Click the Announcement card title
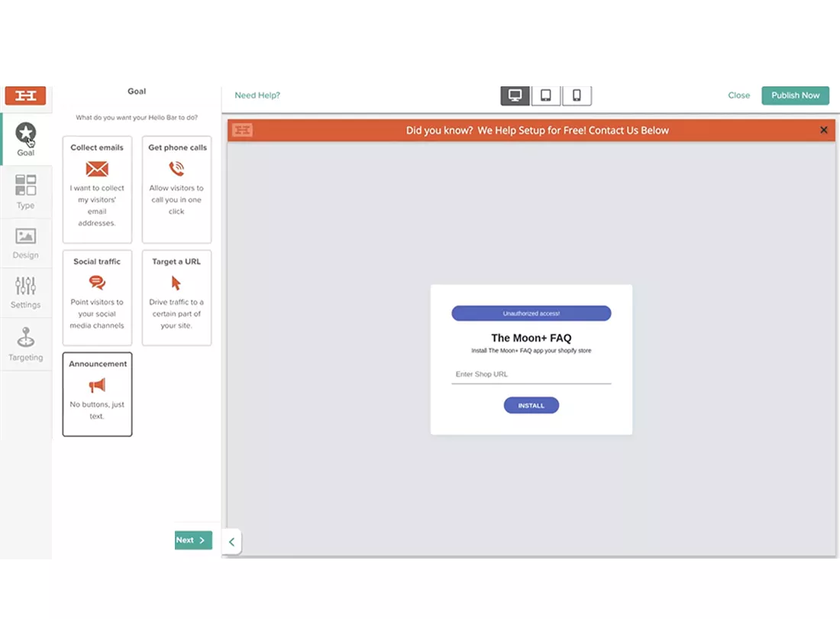This screenshot has width=840, height=619. click(98, 364)
